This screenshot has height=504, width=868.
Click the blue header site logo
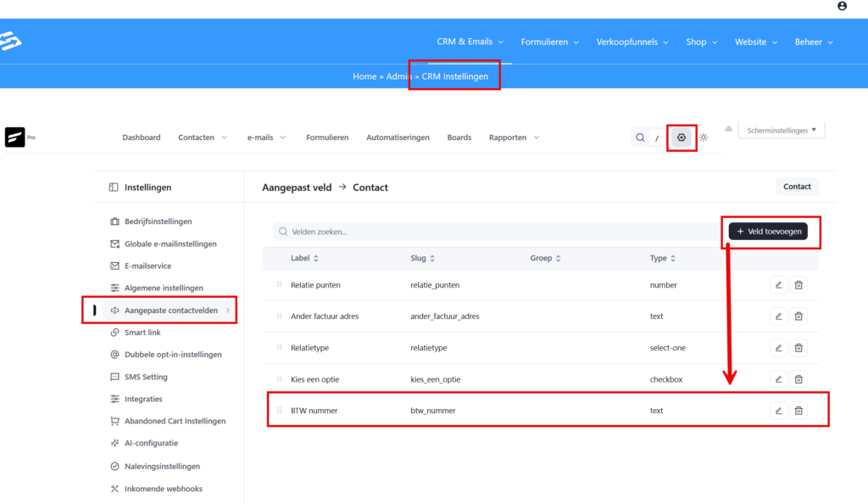point(10,41)
